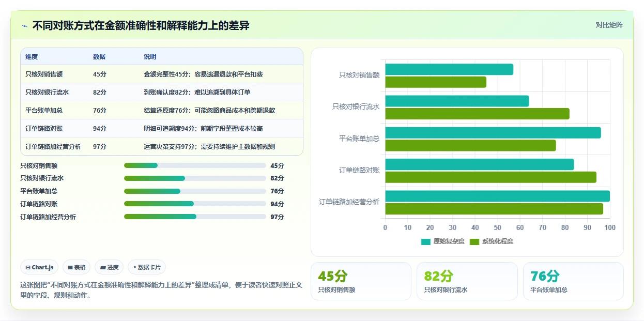Screen dimensions: 644x321
Task: Click the 只核对销售额 chart axis label
Action: 359,75
